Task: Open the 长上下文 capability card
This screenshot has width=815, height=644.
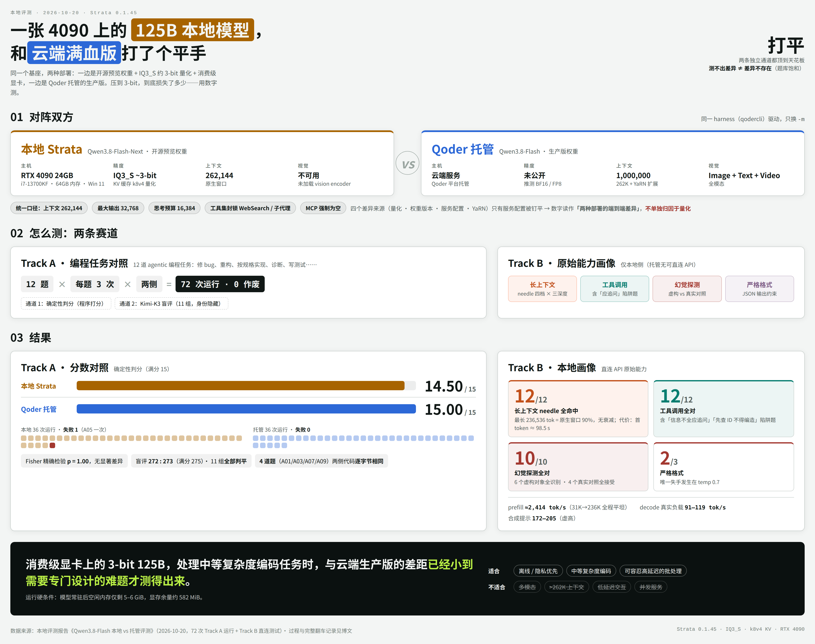Action: coord(542,289)
